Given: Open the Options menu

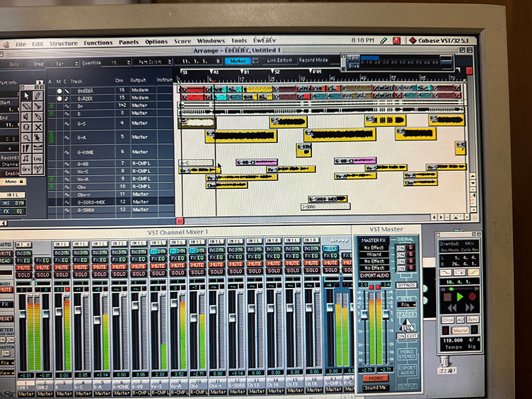Looking at the screenshot, I should (x=156, y=42).
